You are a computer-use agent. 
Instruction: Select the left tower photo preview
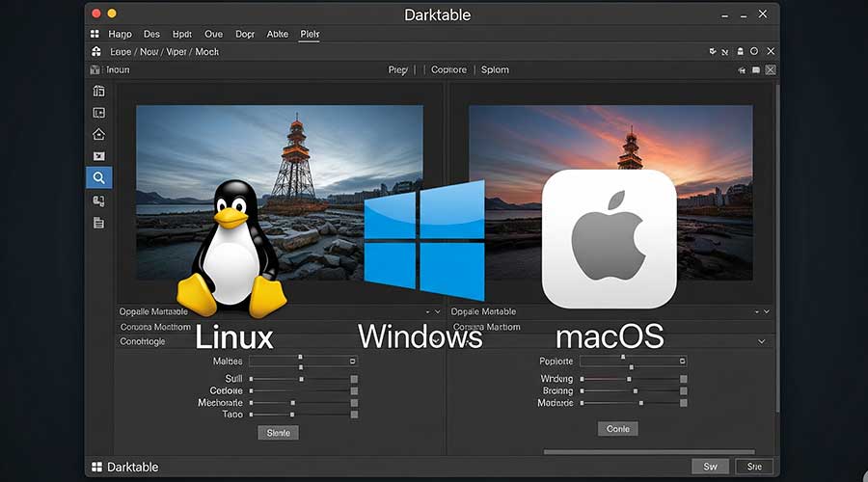click(x=280, y=193)
